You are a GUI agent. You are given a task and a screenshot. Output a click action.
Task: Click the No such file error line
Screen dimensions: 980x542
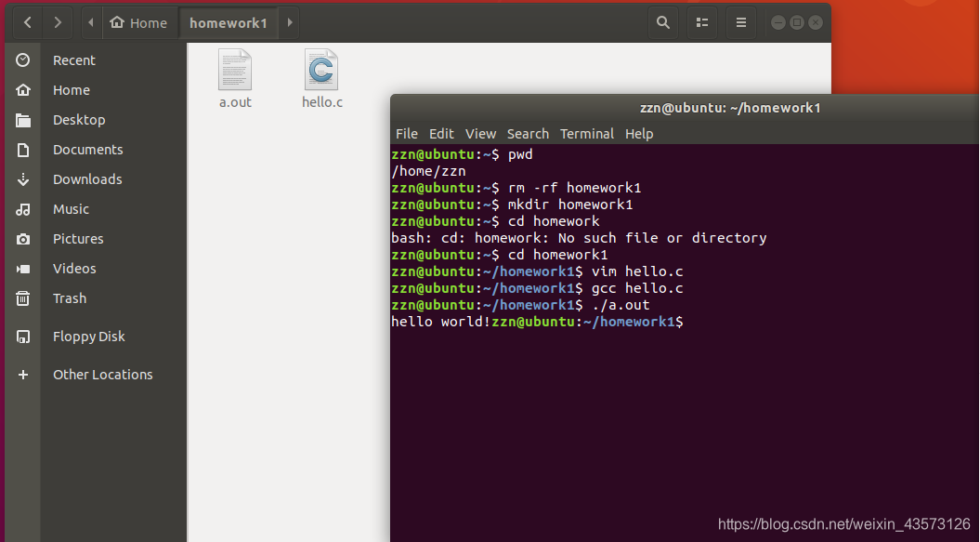579,238
